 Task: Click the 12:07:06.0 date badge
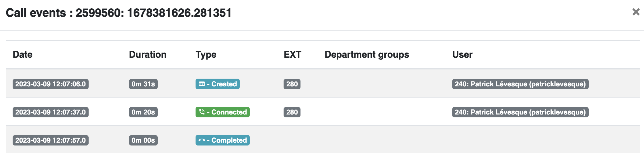pos(50,84)
